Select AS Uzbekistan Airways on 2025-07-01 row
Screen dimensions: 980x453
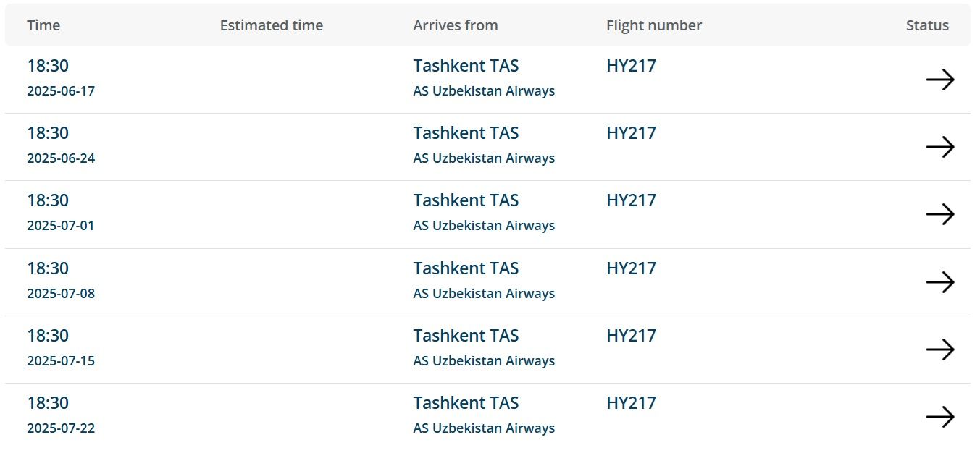click(484, 226)
